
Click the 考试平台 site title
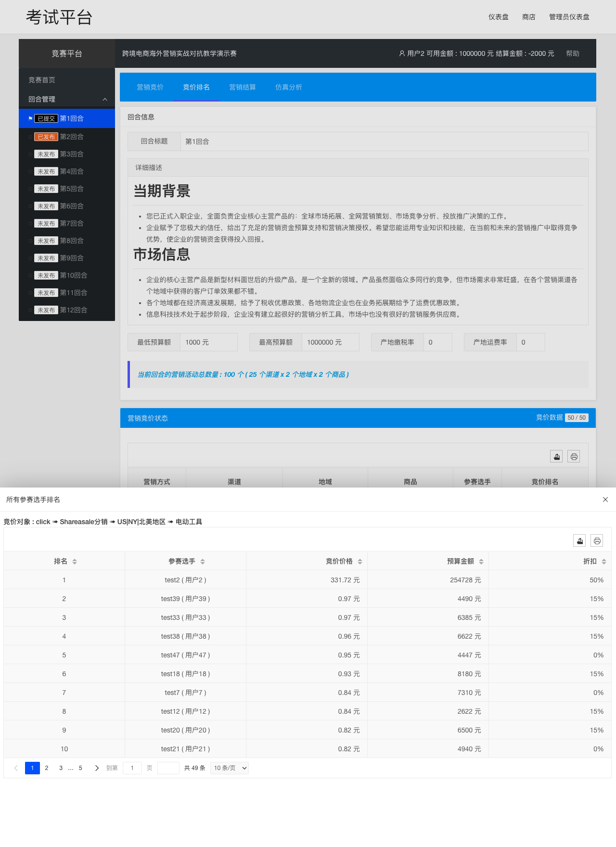pyautogui.click(x=59, y=17)
